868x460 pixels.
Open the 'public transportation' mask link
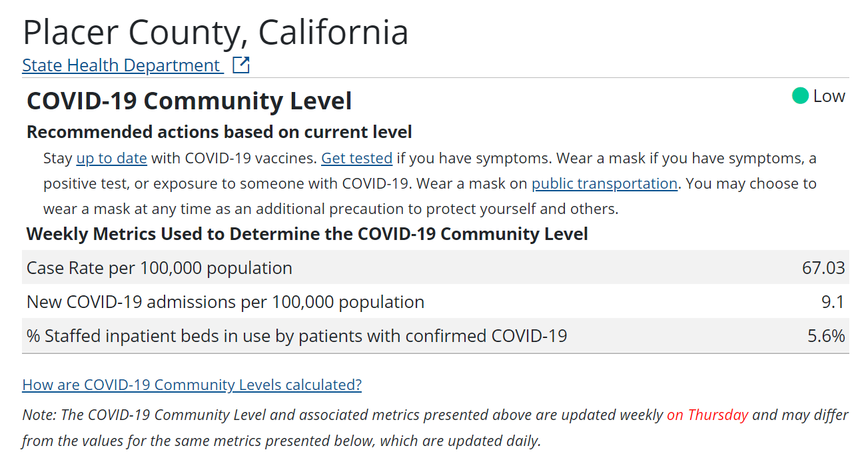(x=604, y=183)
